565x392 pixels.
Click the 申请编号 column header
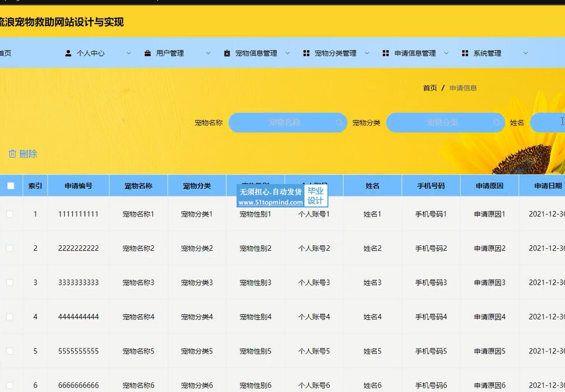pos(78,186)
